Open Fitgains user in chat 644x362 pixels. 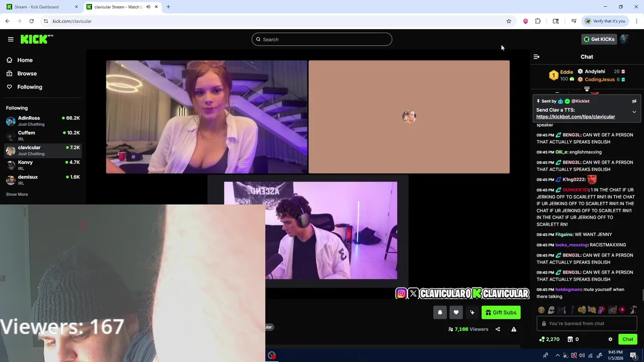[x=563, y=235]
